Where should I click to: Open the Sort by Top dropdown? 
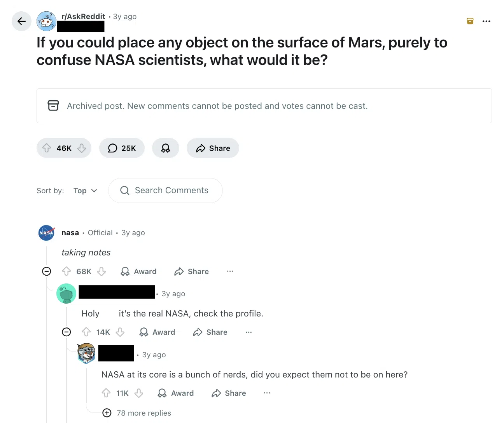coord(85,191)
